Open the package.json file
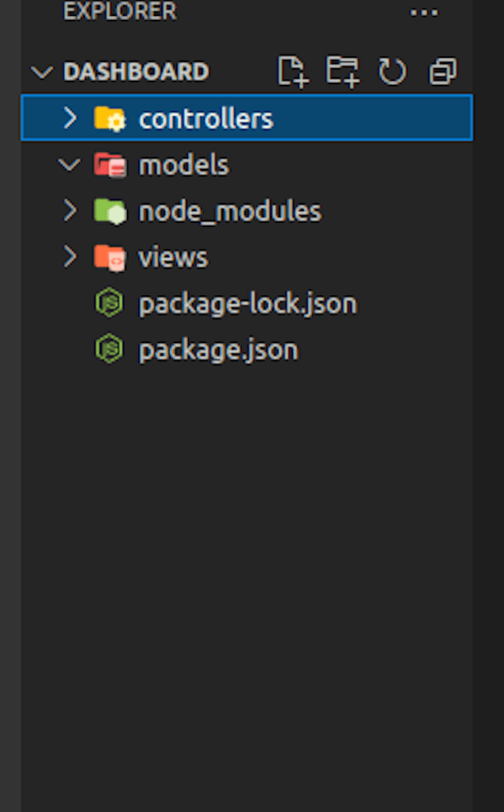The width and height of the screenshot is (504, 812). tap(218, 348)
